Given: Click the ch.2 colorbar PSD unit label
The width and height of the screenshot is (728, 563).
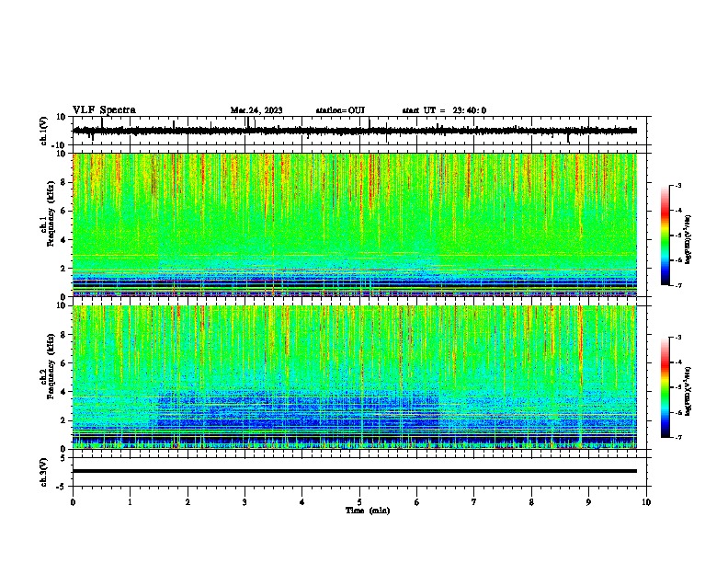Looking at the screenshot, I should [x=688, y=391].
